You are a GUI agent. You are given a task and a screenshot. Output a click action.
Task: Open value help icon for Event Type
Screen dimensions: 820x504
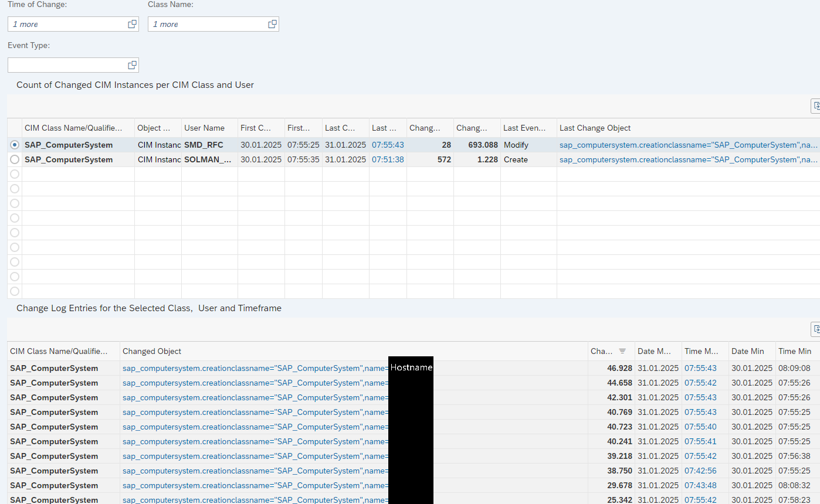(133, 65)
